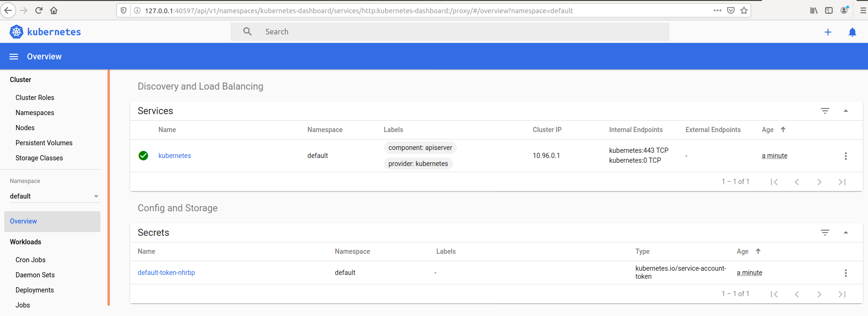Go to the first page of Secrets
The image size is (868, 316).
tap(774, 294)
